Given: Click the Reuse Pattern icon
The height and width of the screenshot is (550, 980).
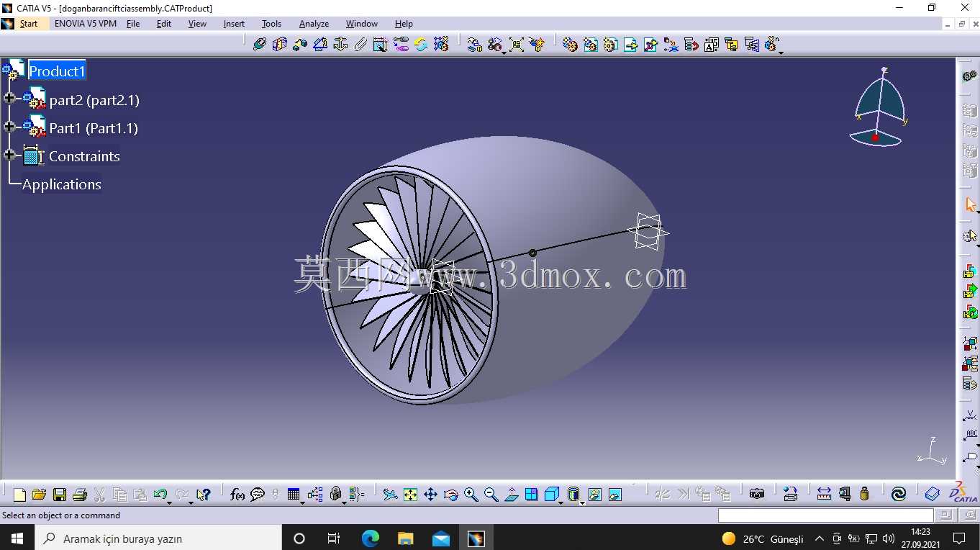Looking at the screenshot, I should 441,45.
